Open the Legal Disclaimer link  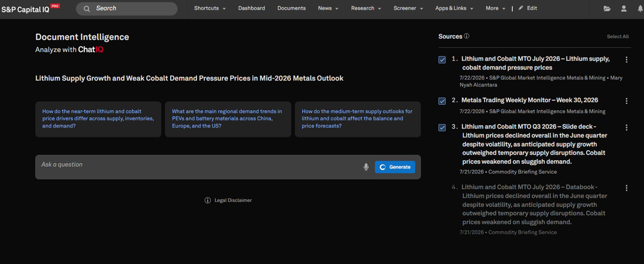[x=233, y=200]
